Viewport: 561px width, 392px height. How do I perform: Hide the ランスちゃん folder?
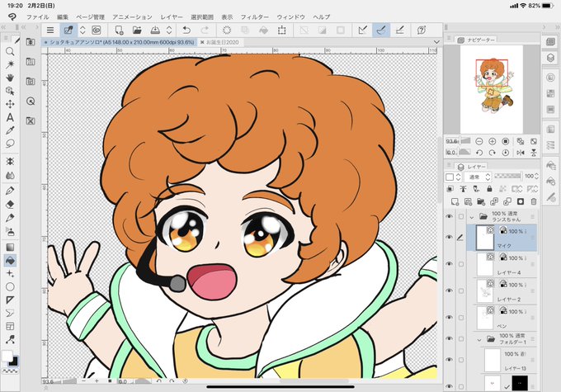[x=450, y=216]
